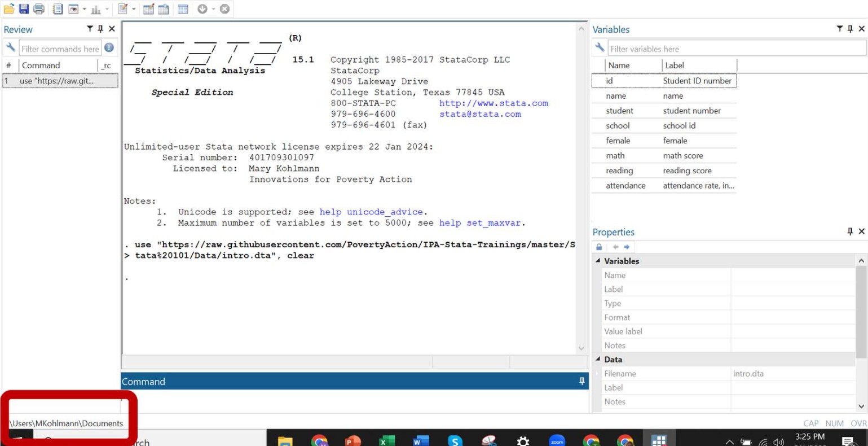
Task: Close the Review panel
Action: tap(112, 29)
